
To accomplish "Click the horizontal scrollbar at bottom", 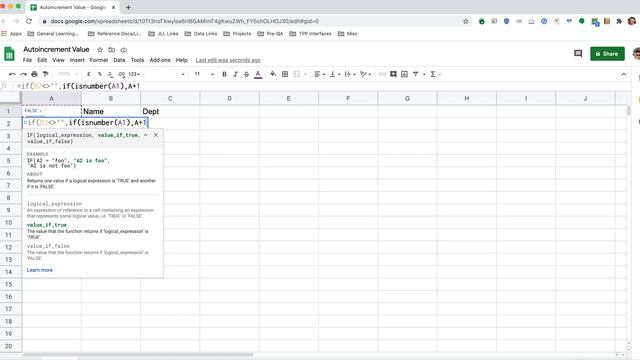I will (x=139, y=355).
